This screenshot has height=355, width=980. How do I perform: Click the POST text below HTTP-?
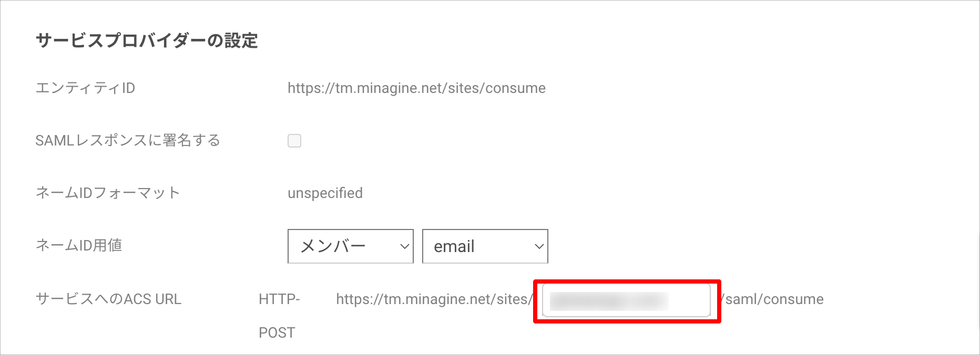[x=277, y=332]
